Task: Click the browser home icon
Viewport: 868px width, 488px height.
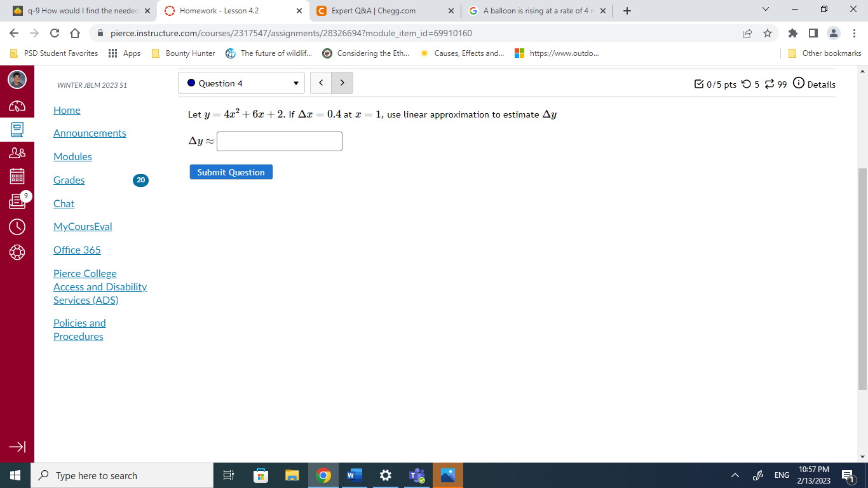Action: [x=74, y=33]
